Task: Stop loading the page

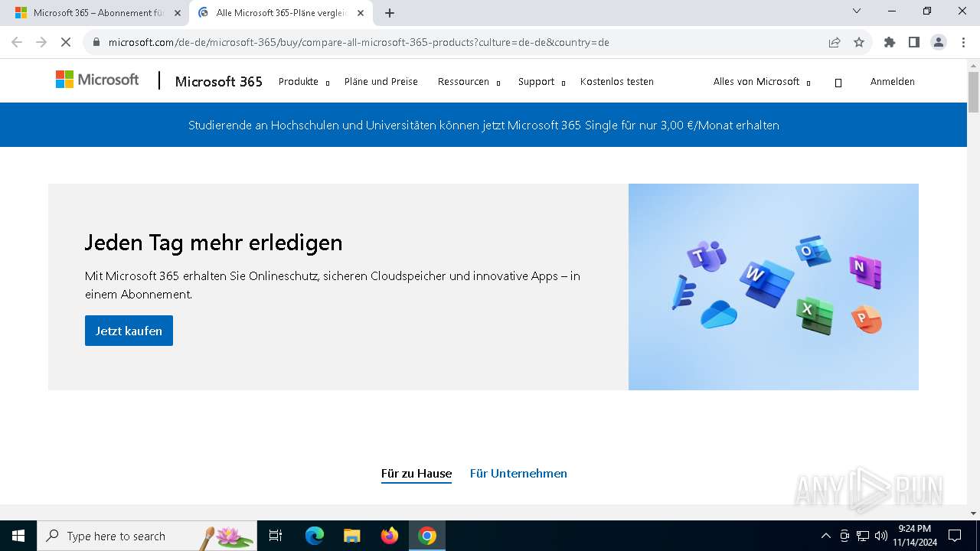Action: (x=66, y=42)
